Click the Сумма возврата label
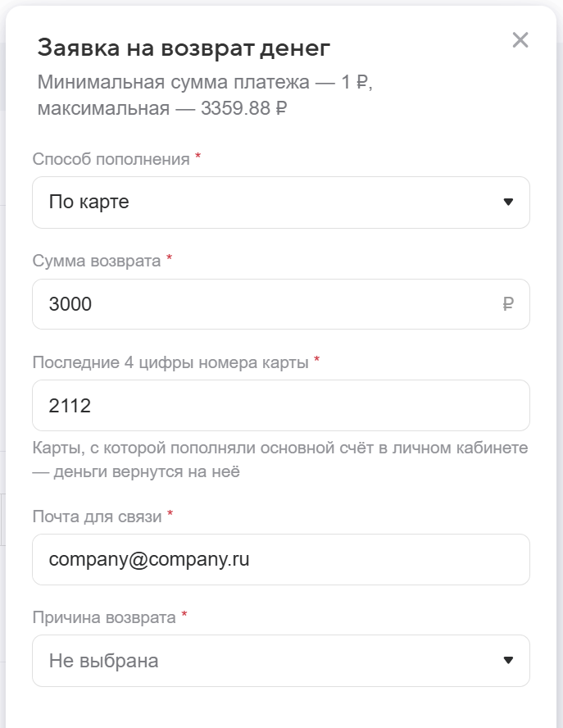563x728 pixels. point(97,261)
